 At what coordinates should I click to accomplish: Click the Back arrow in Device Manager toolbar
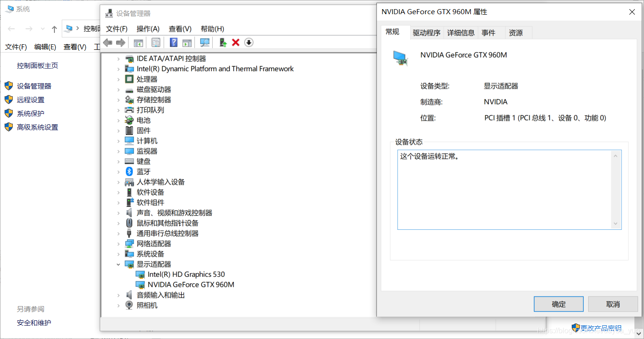pyautogui.click(x=107, y=42)
